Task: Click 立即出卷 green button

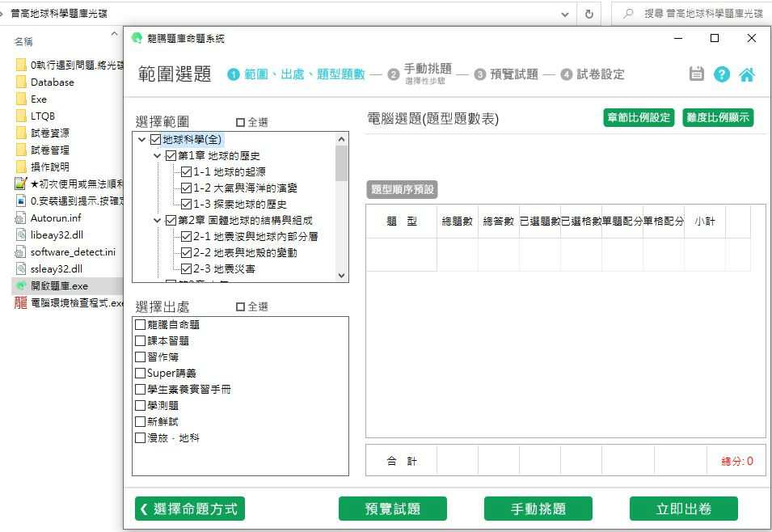Action: click(683, 509)
